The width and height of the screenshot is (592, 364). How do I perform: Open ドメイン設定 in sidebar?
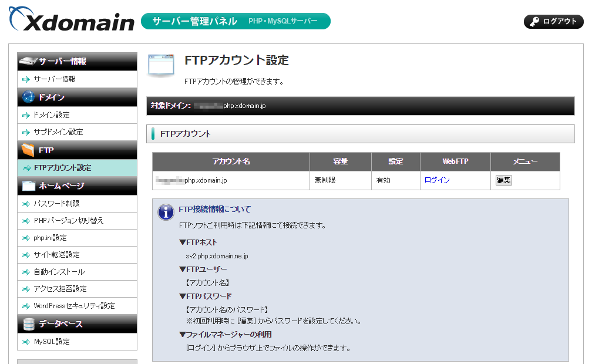(77, 115)
